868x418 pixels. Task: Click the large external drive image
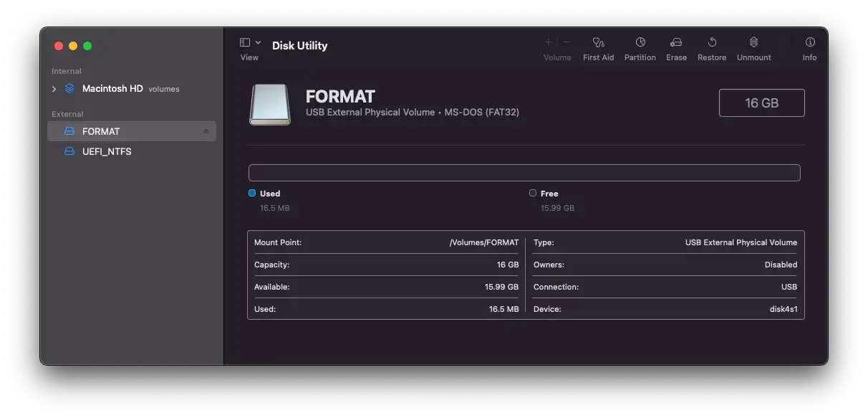click(x=270, y=105)
